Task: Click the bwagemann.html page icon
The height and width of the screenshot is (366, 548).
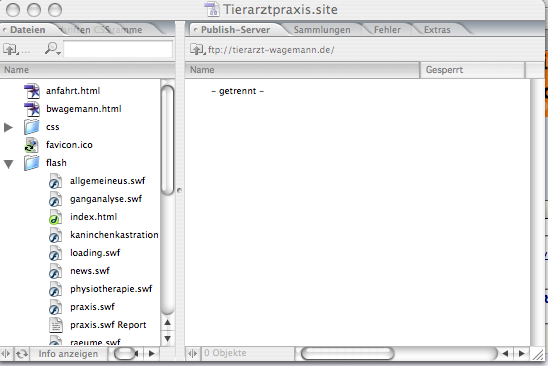Action: click(32, 109)
